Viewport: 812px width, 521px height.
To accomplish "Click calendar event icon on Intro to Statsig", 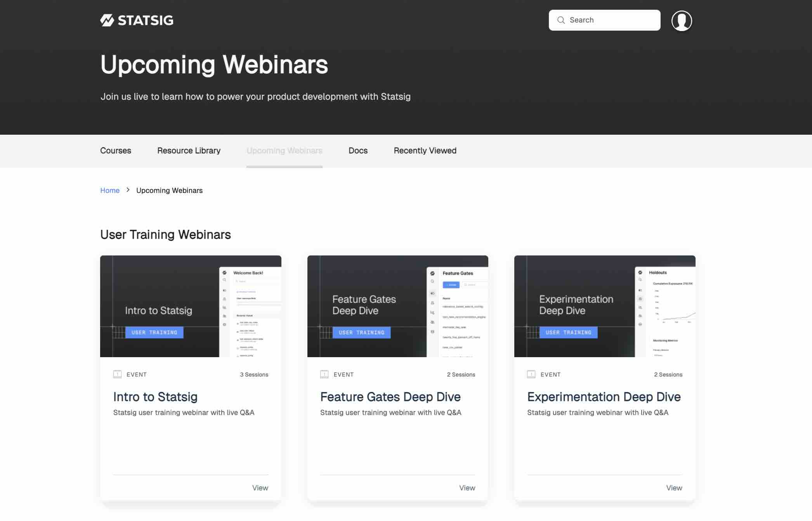I will tap(117, 374).
